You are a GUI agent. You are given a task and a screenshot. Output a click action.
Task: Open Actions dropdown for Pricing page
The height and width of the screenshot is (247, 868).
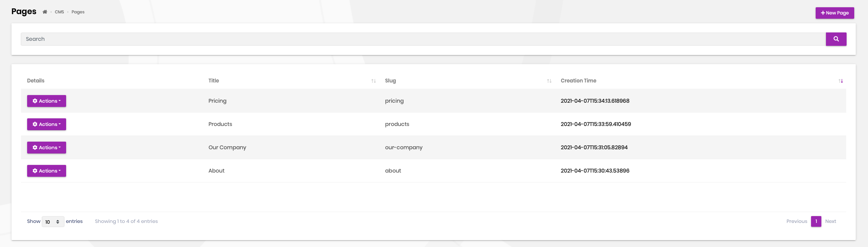pos(47,101)
